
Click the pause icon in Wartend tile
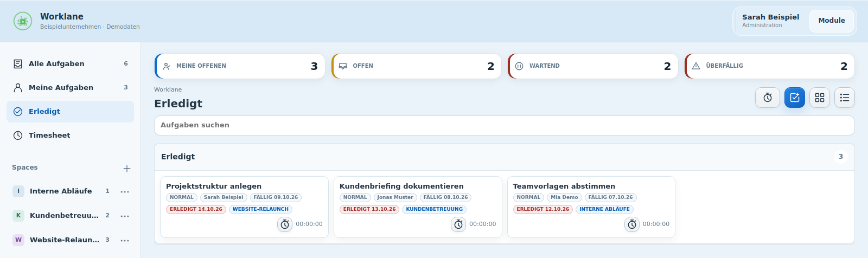(519, 66)
